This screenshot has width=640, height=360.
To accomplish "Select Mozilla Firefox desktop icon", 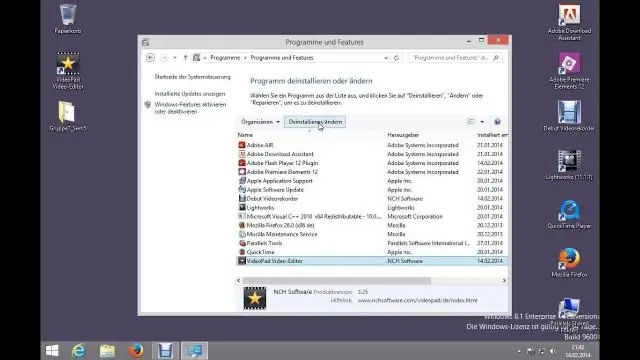I will 569,263.
